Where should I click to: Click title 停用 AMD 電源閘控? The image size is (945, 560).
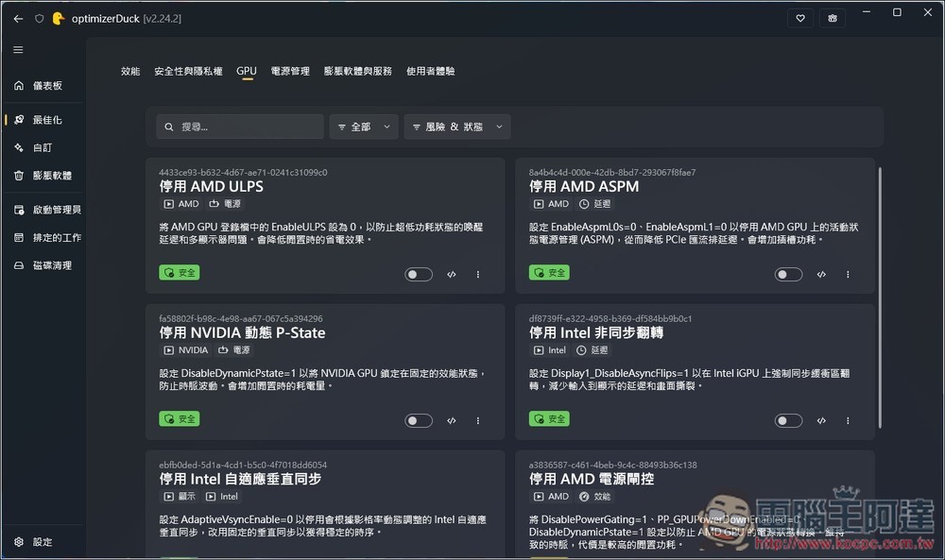592,480
